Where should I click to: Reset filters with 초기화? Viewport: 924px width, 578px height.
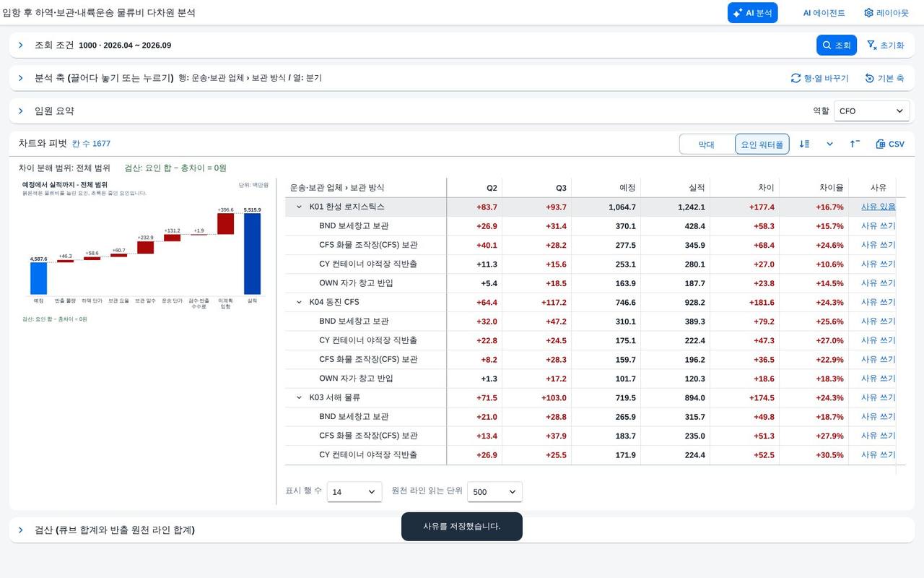[x=885, y=45]
